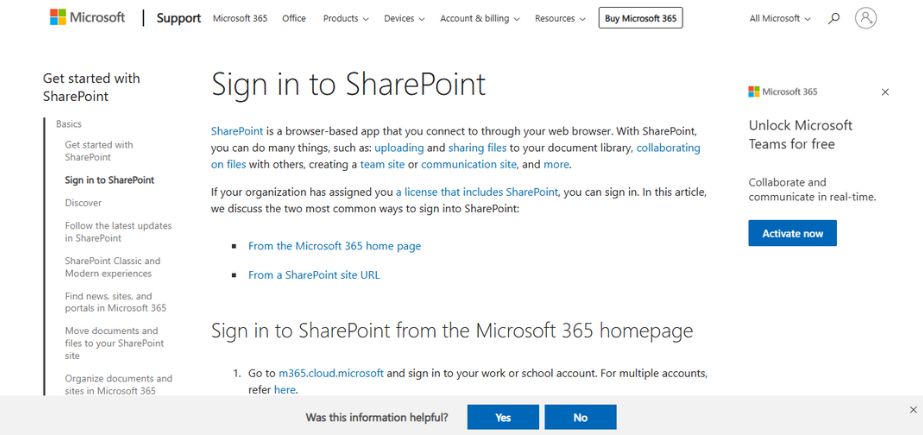The width and height of the screenshot is (923, 435).
Task: Open sidebar item Get started with SharePoint
Action: point(99,151)
